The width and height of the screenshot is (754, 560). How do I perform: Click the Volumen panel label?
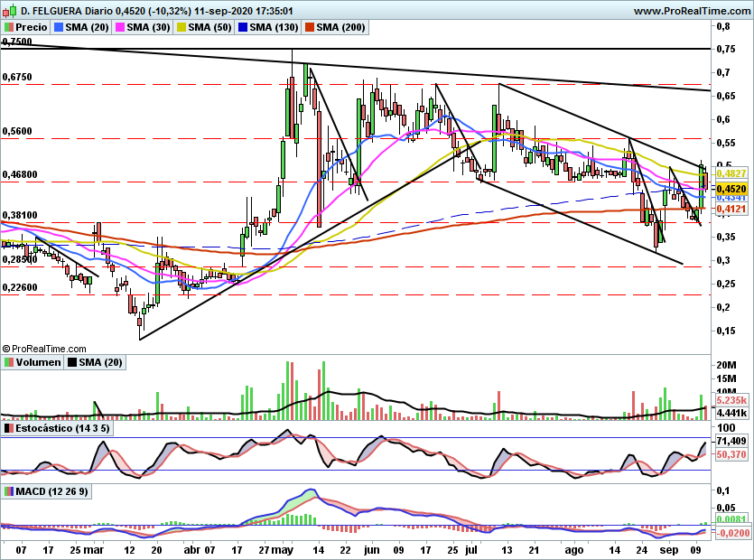[x=37, y=362]
